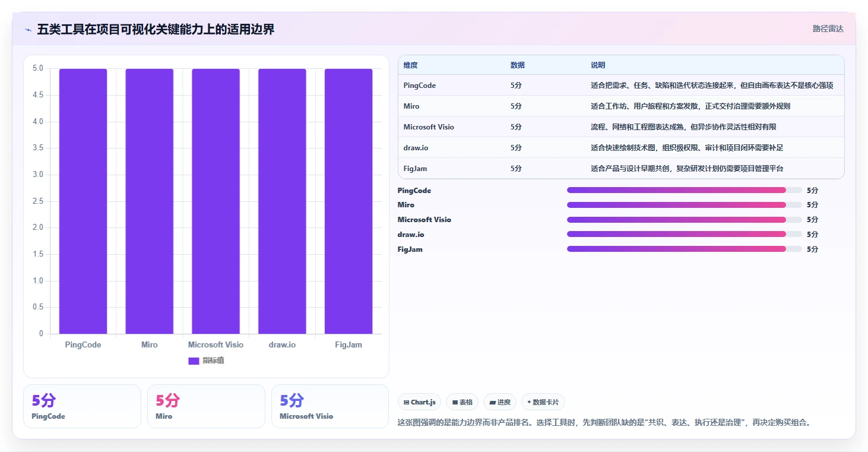This screenshot has width=868, height=452.
Task: Click the PingCode label in the progress list
Action: [x=414, y=191]
